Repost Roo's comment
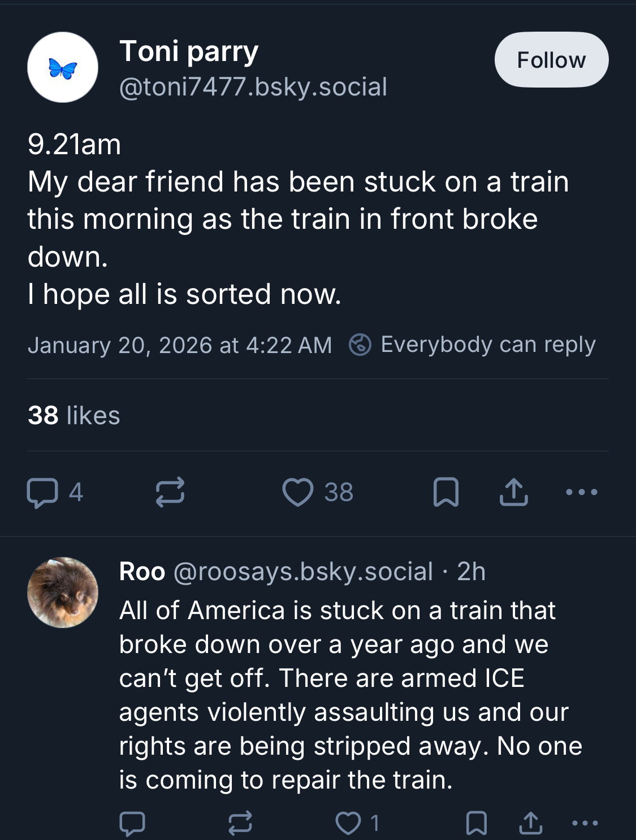Viewport: 636px width, 840px height. pyautogui.click(x=240, y=823)
